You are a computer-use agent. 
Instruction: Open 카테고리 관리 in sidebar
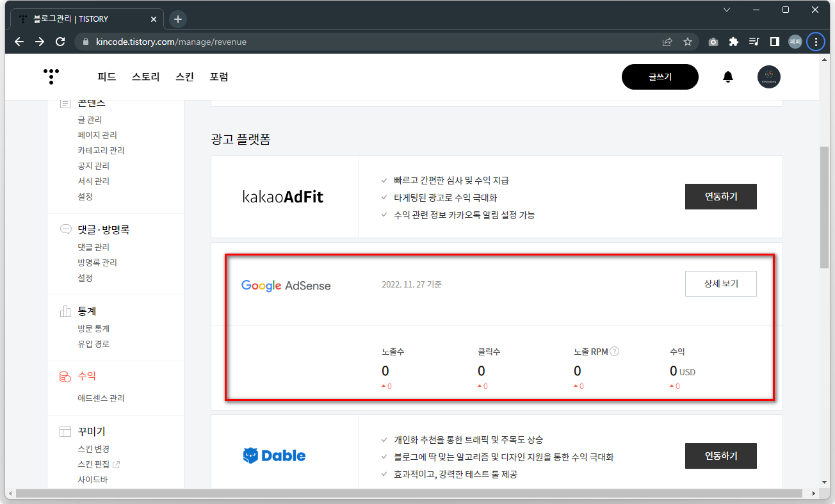[x=101, y=150]
